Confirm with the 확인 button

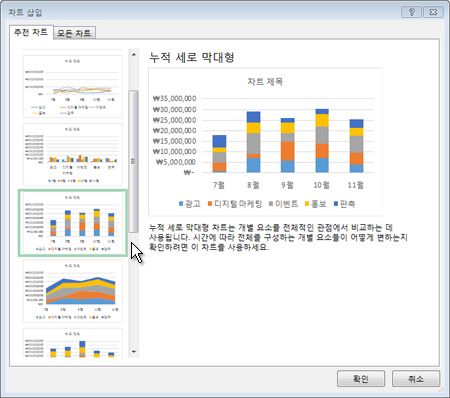[361, 379]
